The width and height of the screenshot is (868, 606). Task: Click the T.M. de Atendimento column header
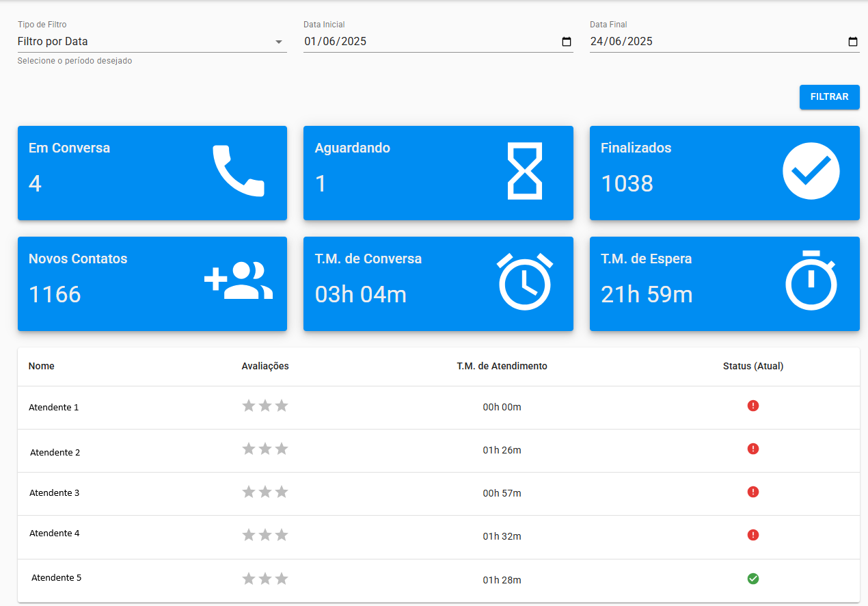click(502, 366)
